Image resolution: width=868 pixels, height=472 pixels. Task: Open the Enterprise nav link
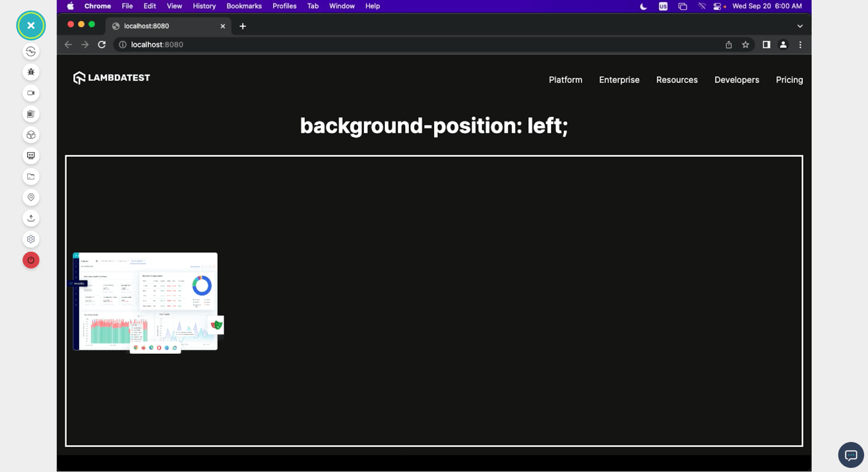619,80
